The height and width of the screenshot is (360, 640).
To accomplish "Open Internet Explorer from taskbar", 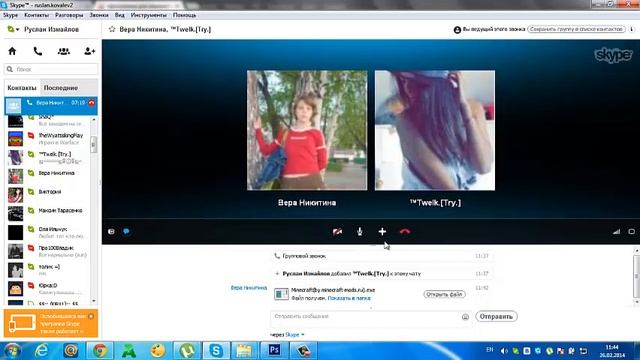I will tap(42, 351).
